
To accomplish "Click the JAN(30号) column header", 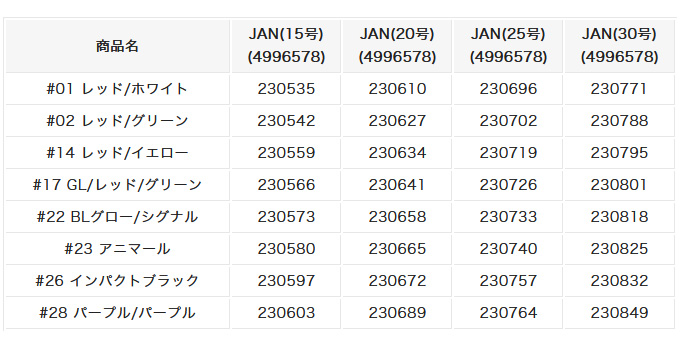I will [619, 46].
